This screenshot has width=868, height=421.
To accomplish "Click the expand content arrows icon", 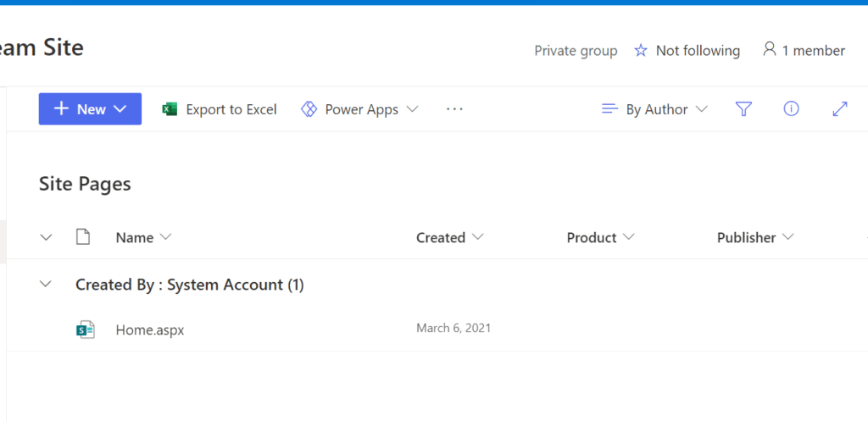I will [840, 109].
